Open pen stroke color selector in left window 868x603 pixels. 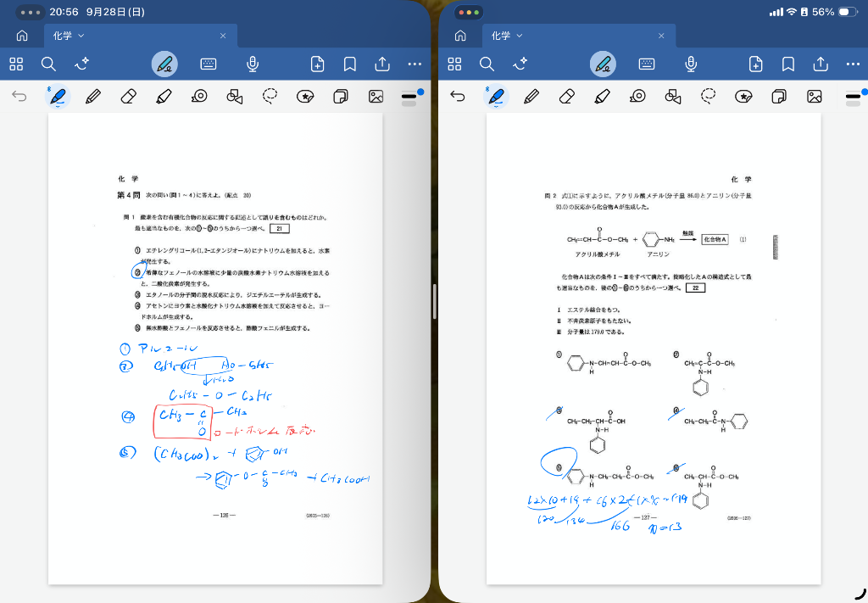[x=409, y=97]
